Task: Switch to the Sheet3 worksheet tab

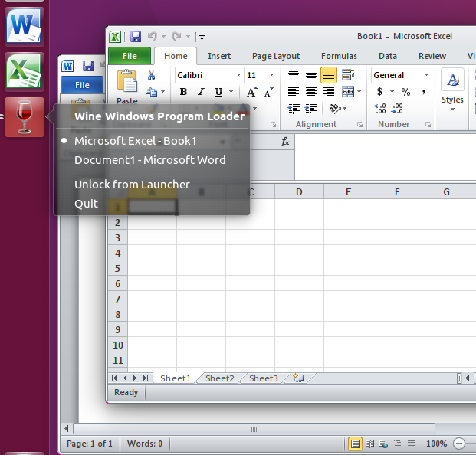Action: click(264, 378)
